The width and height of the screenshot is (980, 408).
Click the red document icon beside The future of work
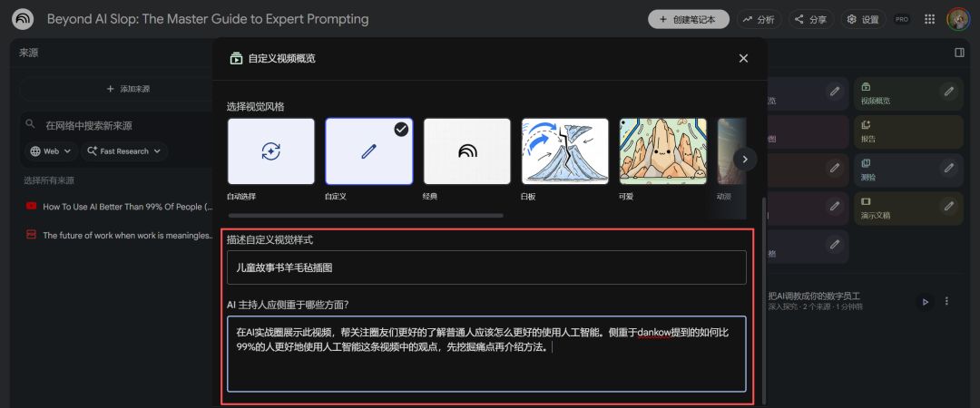31,234
